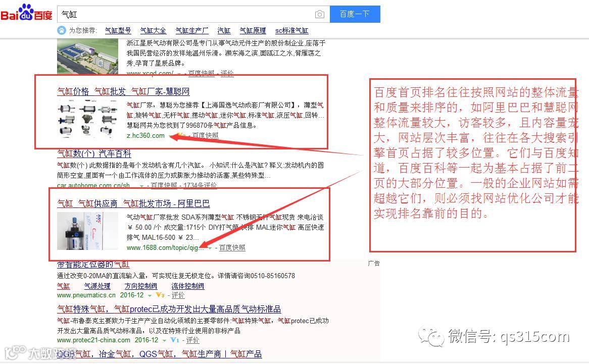589x364 pixels.
Task: Open suggested search 气缸原理
Action: coord(253,30)
